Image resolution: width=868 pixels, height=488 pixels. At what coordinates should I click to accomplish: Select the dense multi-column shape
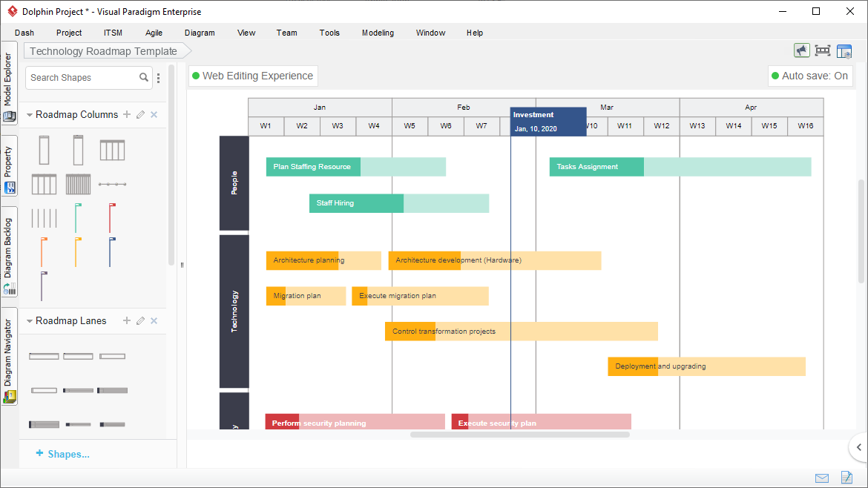click(x=78, y=184)
